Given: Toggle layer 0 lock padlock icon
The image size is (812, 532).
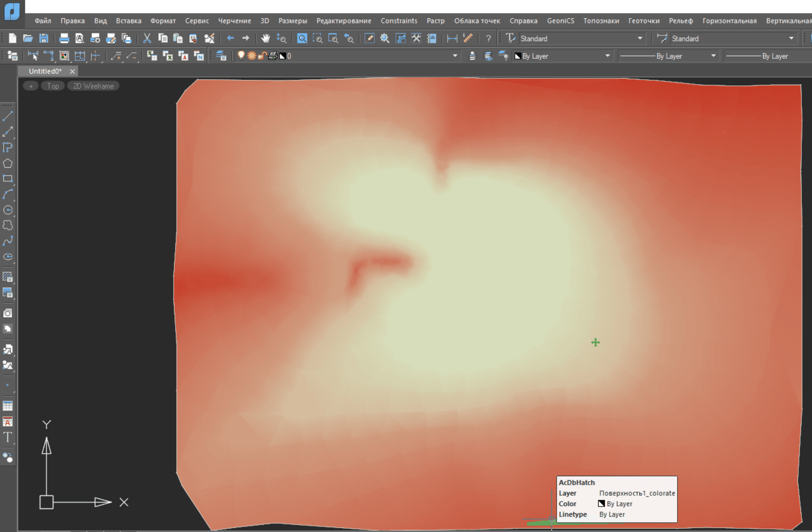Looking at the screenshot, I should point(262,56).
